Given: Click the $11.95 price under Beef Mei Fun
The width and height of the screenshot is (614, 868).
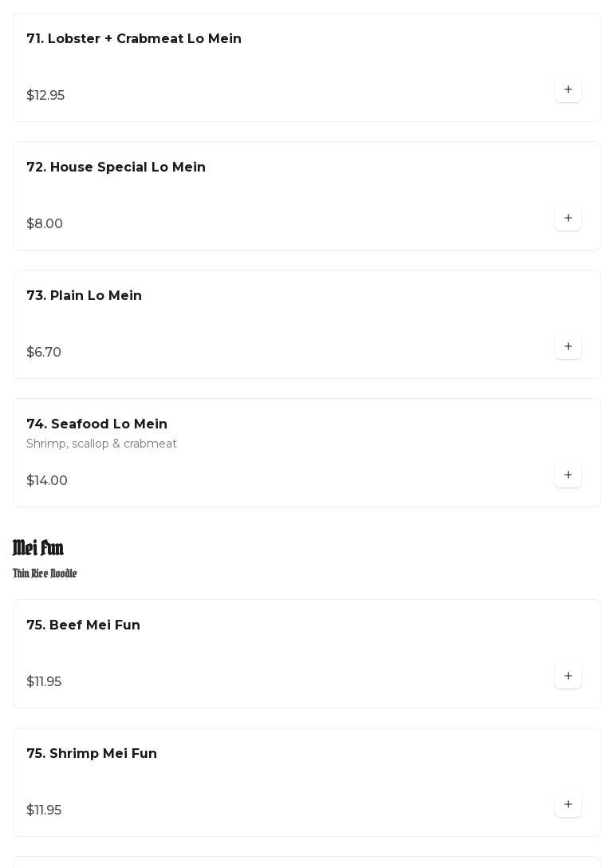Looking at the screenshot, I should (44, 682).
